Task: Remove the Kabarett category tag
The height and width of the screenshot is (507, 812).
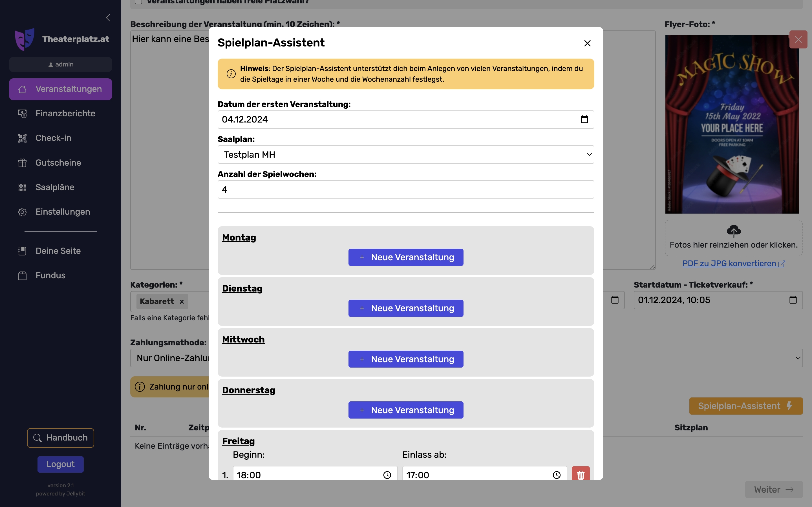Action: pyautogui.click(x=182, y=301)
